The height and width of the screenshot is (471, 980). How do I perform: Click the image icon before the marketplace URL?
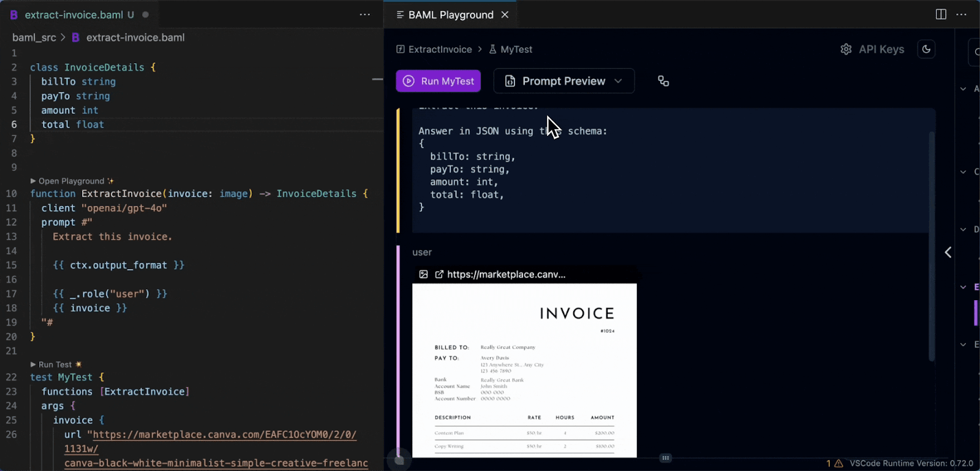[x=423, y=274]
